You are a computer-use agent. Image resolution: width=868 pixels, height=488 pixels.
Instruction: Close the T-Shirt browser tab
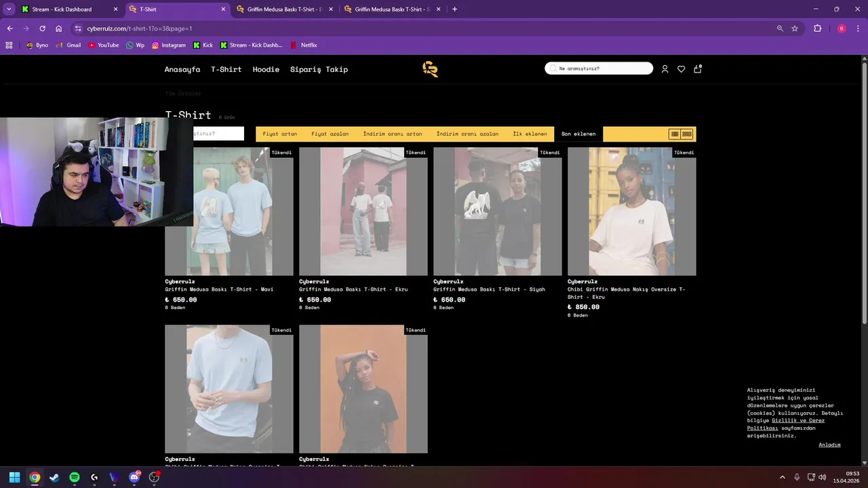[223, 9]
